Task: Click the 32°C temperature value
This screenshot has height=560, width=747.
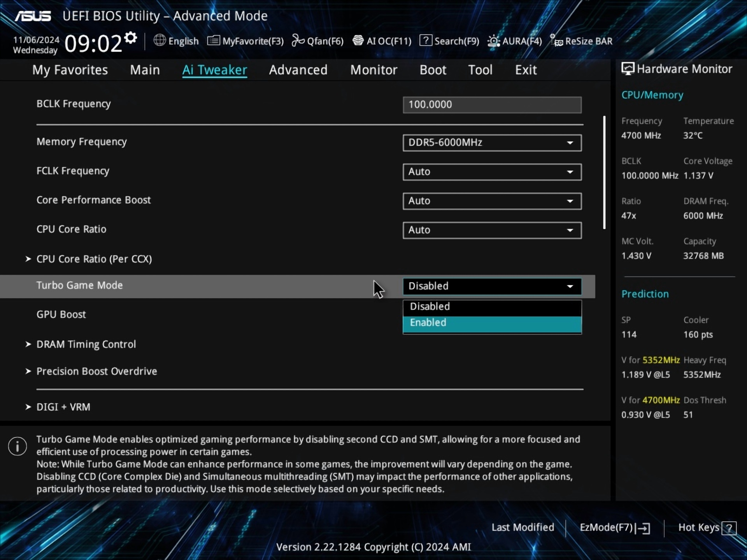Action: (693, 135)
